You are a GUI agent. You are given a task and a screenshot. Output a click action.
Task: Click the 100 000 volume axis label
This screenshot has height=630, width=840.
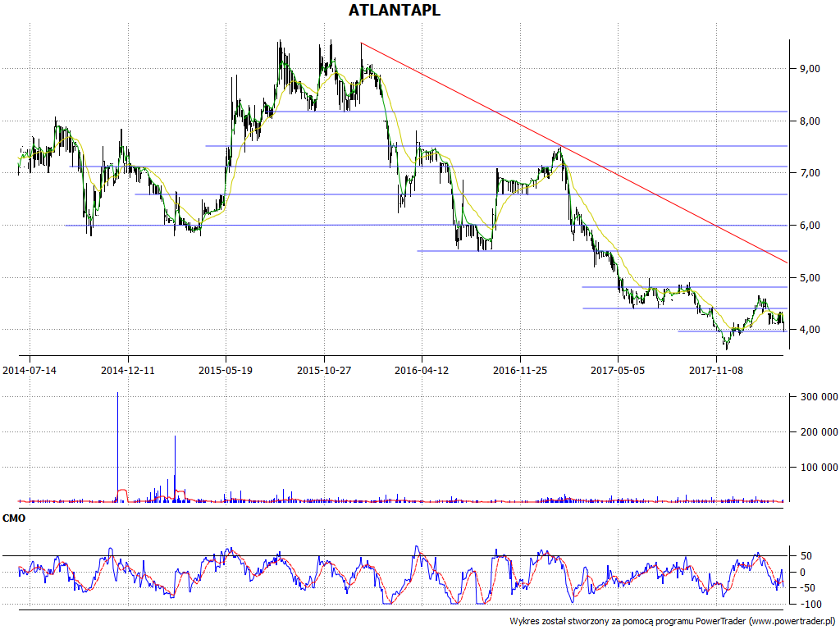[819, 467]
